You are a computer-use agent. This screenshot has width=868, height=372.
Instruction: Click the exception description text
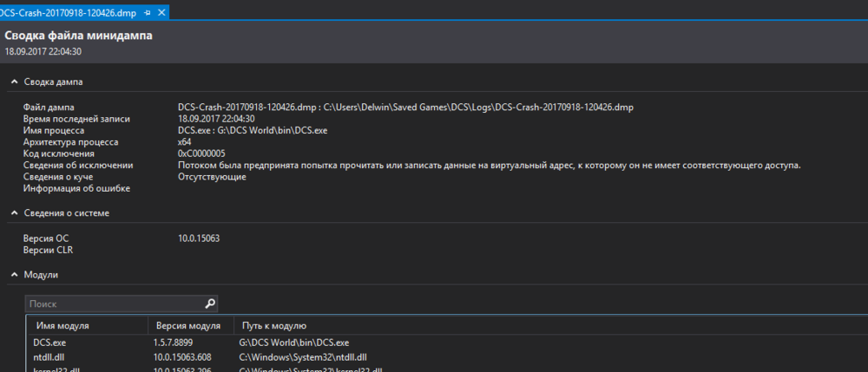pos(490,166)
